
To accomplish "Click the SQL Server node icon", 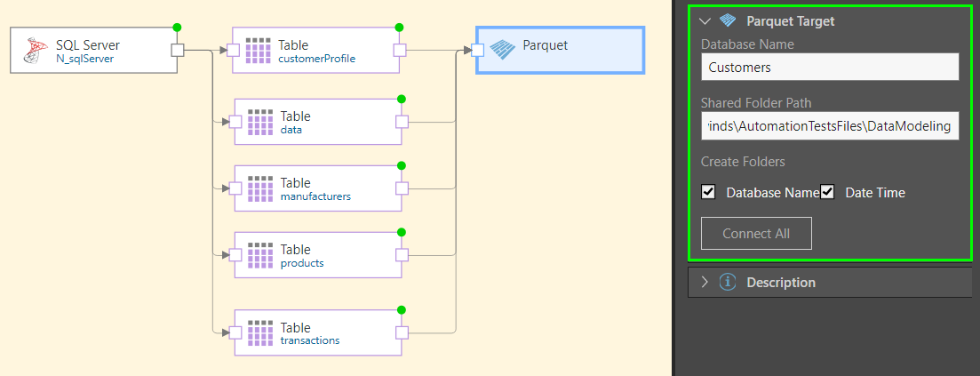I will [36, 52].
